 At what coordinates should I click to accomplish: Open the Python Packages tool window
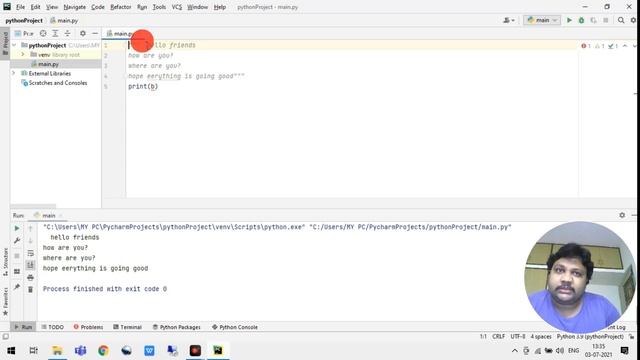(176, 327)
